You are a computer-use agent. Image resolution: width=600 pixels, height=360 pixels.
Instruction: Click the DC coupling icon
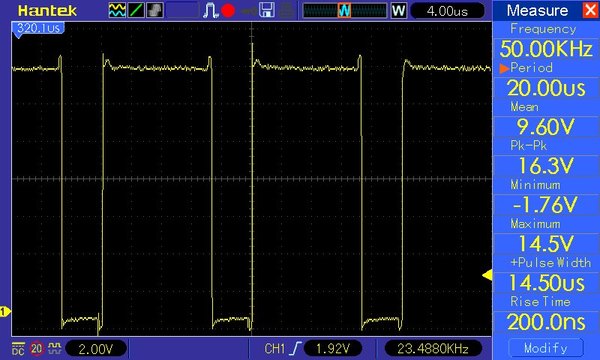[18, 349]
